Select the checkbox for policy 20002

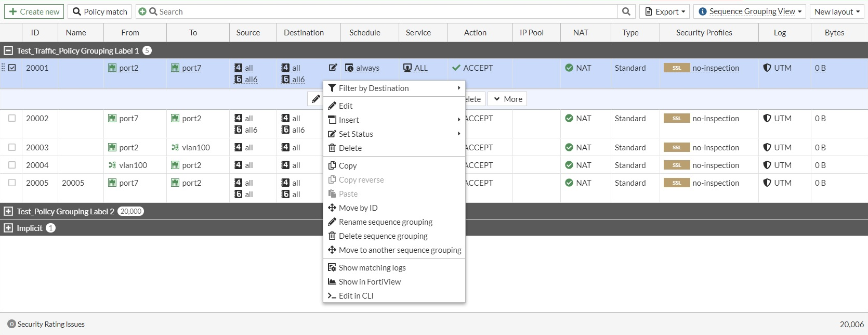pyautogui.click(x=12, y=119)
